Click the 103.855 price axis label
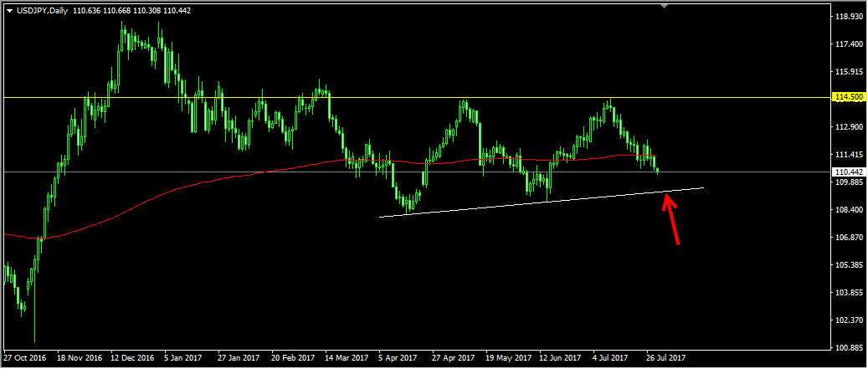The width and height of the screenshot is (868, 369). [850, 293]
